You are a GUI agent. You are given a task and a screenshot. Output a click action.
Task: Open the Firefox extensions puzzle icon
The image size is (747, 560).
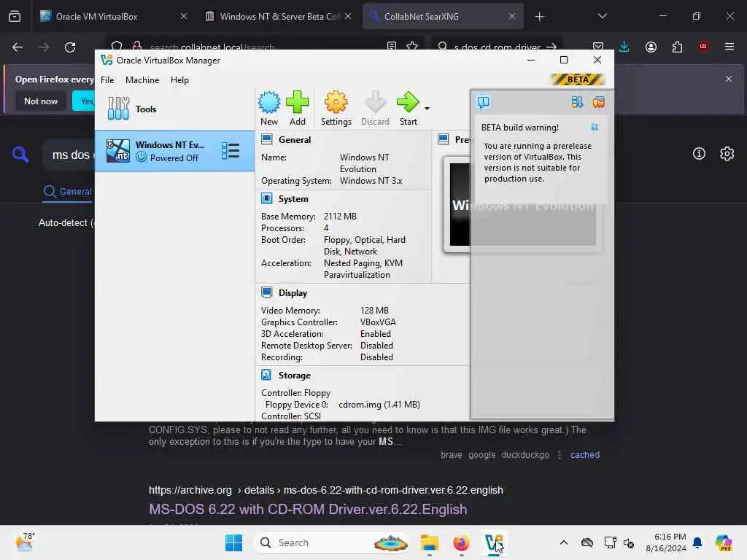click(677, 47)
